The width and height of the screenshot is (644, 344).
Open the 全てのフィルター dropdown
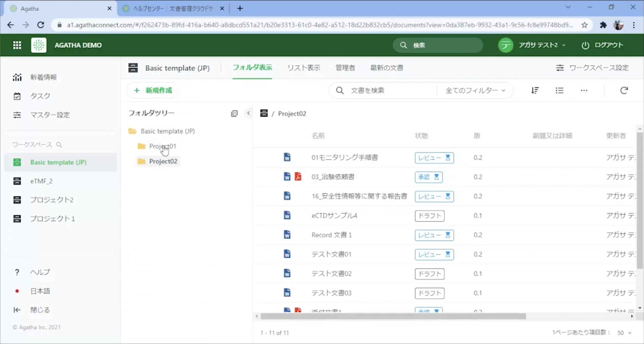click(476, 90)
